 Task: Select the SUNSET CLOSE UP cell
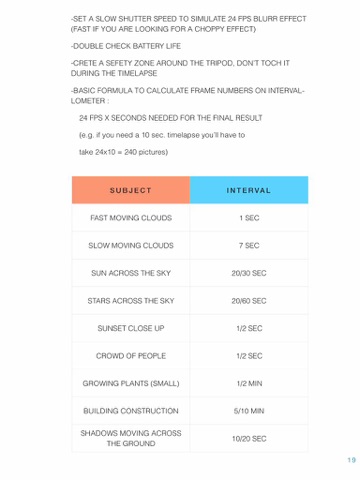131,328
